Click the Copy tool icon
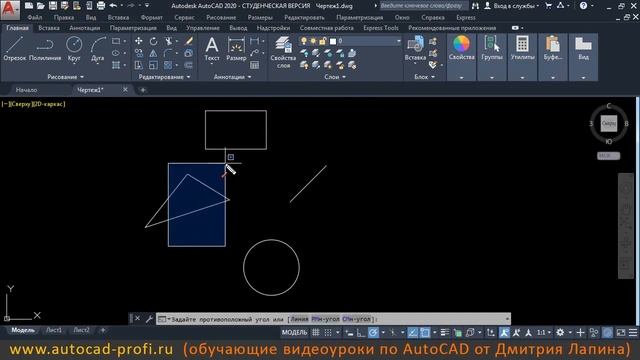Screen dimensions: 640x360 (139, 53)
